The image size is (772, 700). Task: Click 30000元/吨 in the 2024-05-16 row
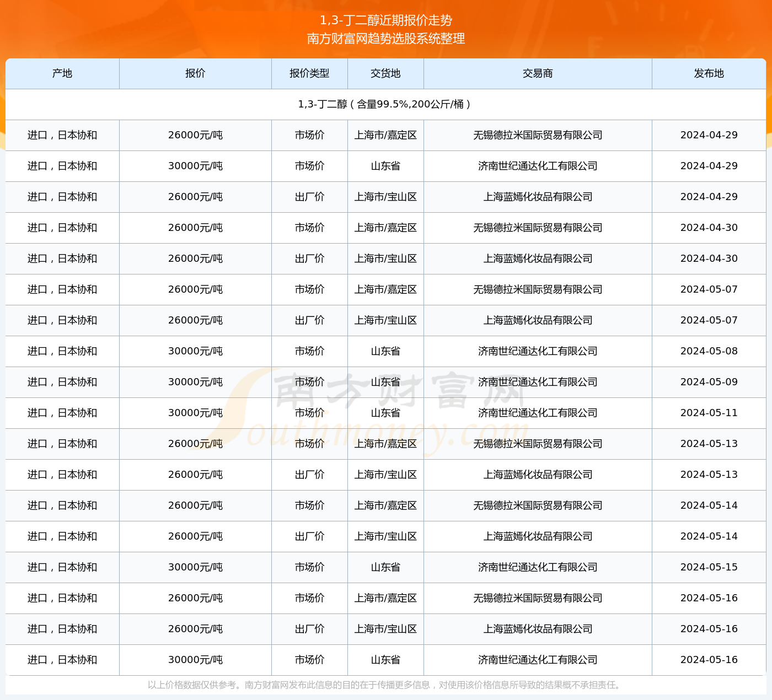pos(195,660)
